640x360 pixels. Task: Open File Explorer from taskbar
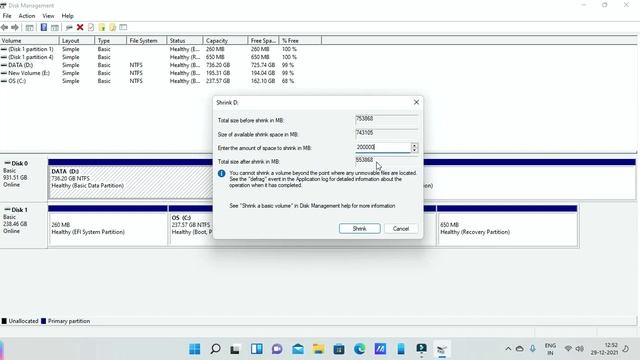tap(318, 349)
